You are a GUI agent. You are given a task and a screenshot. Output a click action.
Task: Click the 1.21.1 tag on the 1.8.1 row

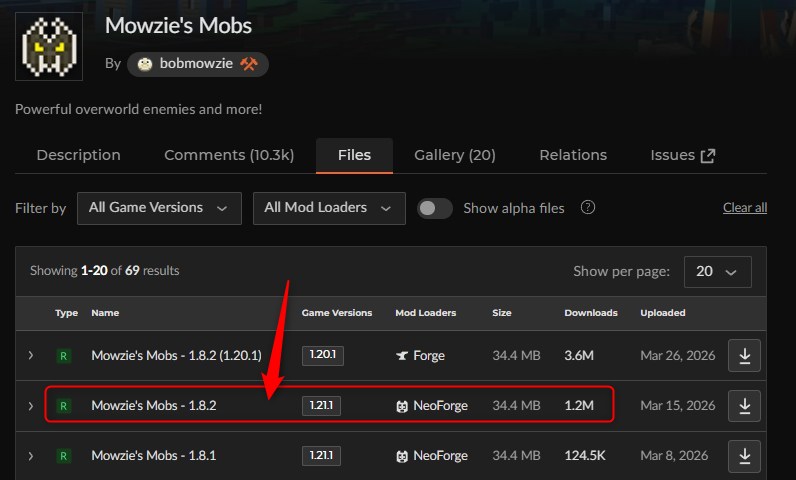coord(321,456)
